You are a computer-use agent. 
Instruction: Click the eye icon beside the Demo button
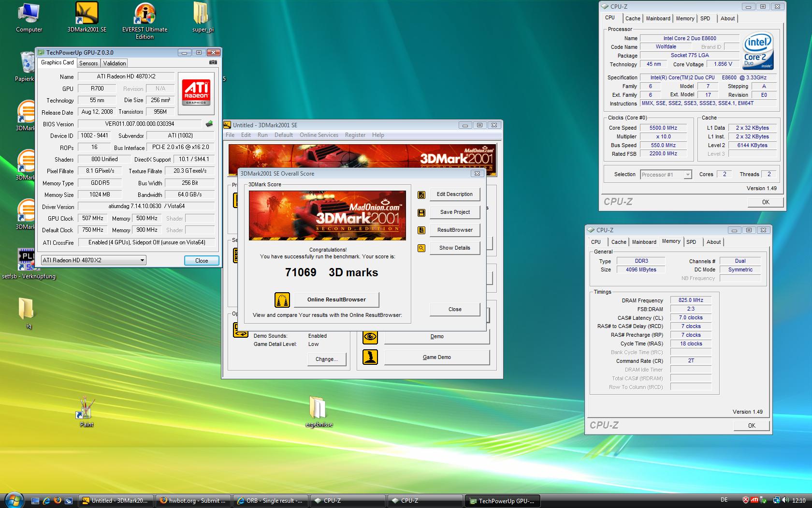[370, 337]
